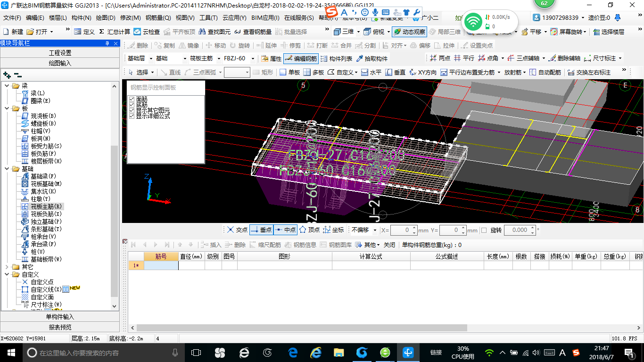Select 查找图元 find element tool
Viewport: 644px width, 362px height.
coord(215,32)
